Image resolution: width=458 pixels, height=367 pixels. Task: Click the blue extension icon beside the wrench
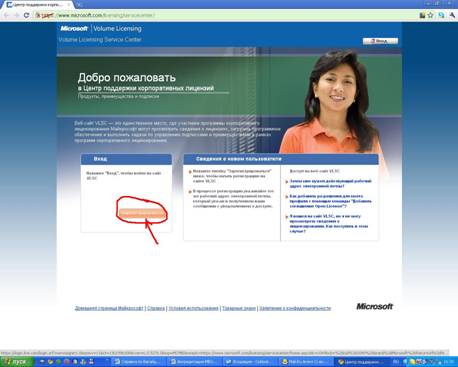441,15
